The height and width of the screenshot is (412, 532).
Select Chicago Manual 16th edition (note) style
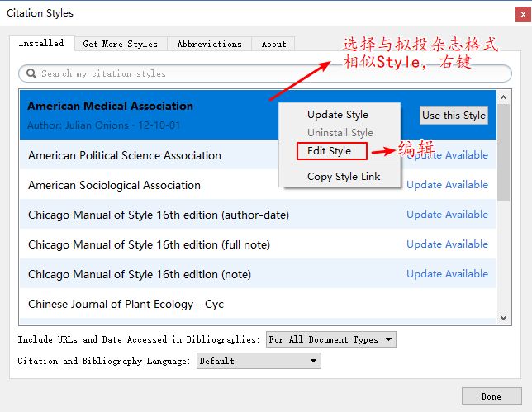click(x=140, y=274)
